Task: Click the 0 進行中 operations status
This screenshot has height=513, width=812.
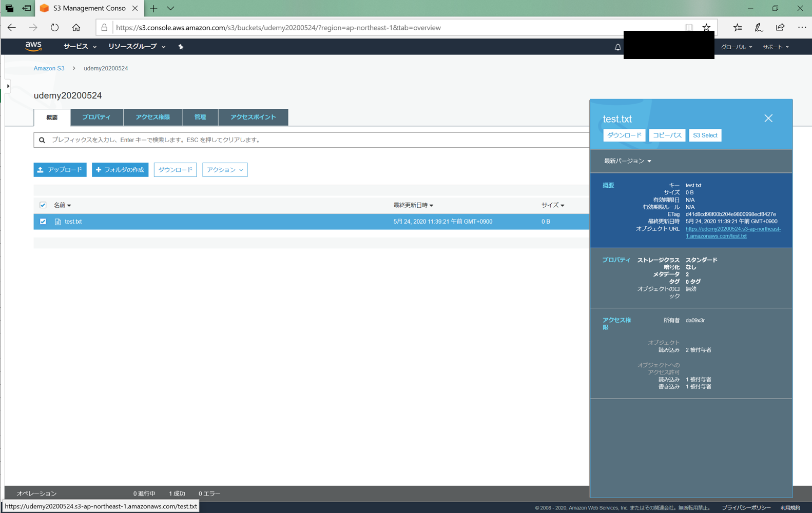Action: point(144,494)
